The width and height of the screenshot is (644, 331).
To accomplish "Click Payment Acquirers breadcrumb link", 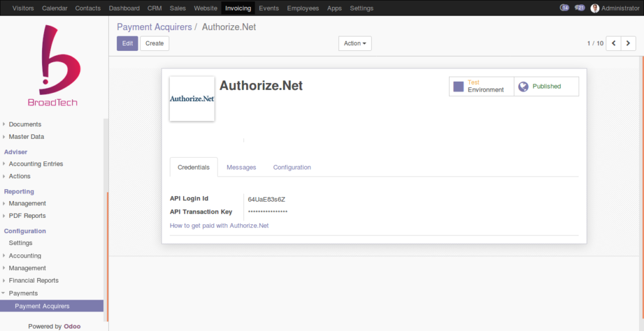I will click(x=154, y=27).
